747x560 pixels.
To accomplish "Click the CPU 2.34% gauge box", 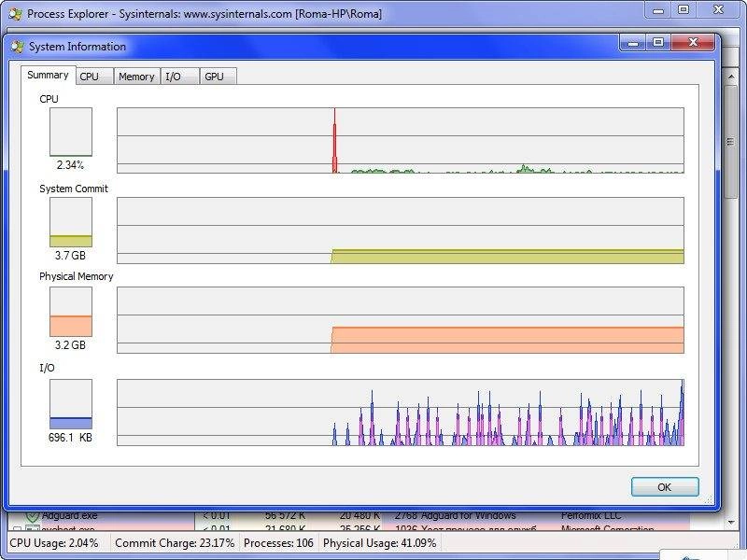I will (x=71, y=132).
